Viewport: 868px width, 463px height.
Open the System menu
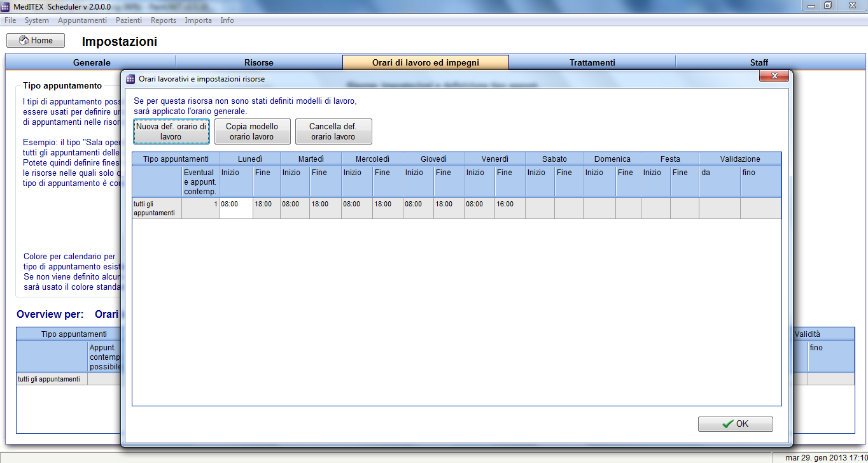pos(37,20)
